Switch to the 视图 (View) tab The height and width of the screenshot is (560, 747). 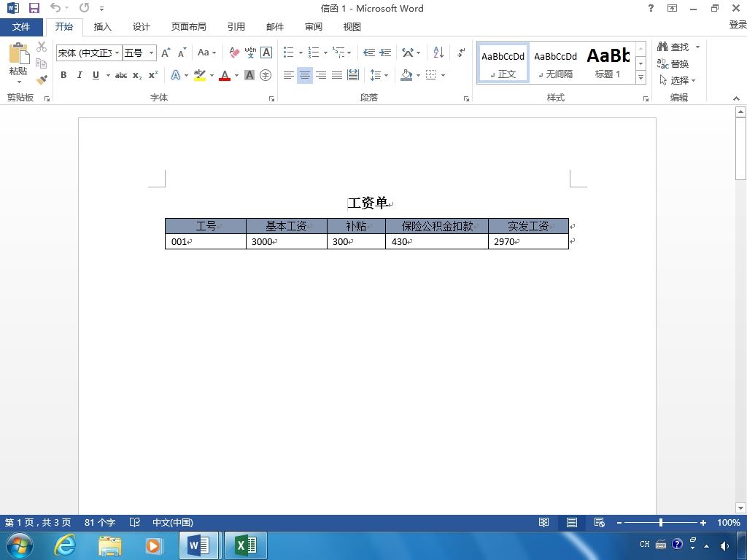(x=352, y=27)
